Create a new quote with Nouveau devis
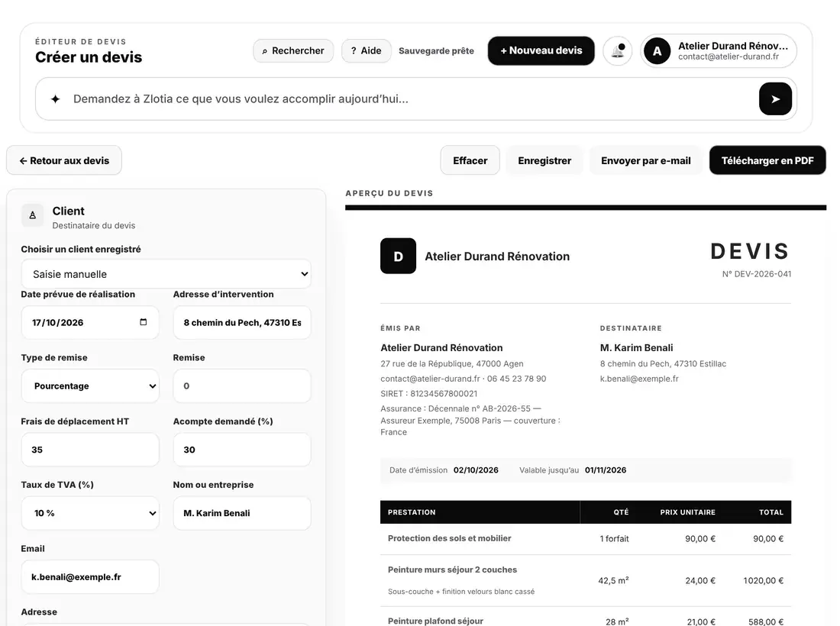This screenshot has width=840, height=626. (x=541, y=51)
